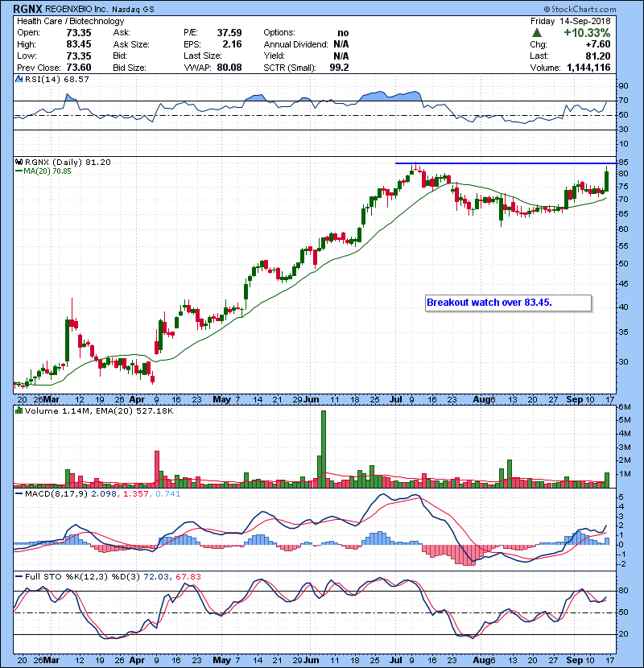Click the MACD legend line marker
Viewport: 644px width, 668px height.
[19, 494]
